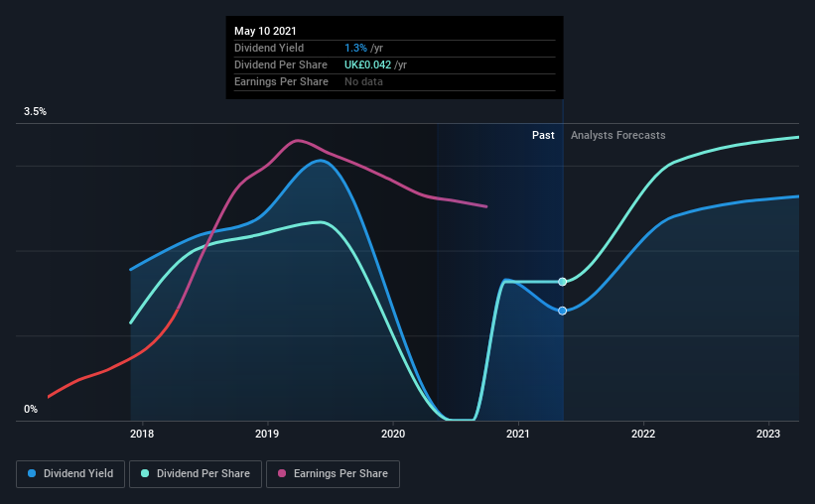The height and width of the screenshot is (504, 815).
Task: Click the 2023 x-axis label
Action: pyautogui.click(x=768, y=434)
